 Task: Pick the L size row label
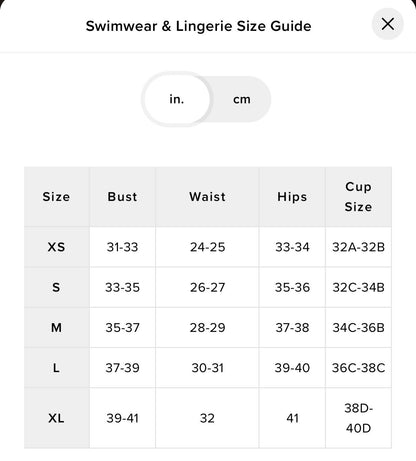tap(56, 368)
